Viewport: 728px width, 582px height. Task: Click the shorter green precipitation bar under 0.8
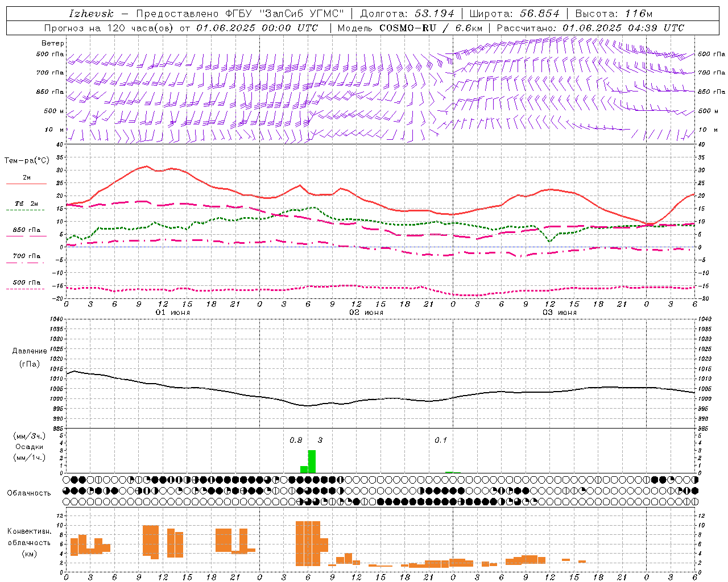coord(304,469)
